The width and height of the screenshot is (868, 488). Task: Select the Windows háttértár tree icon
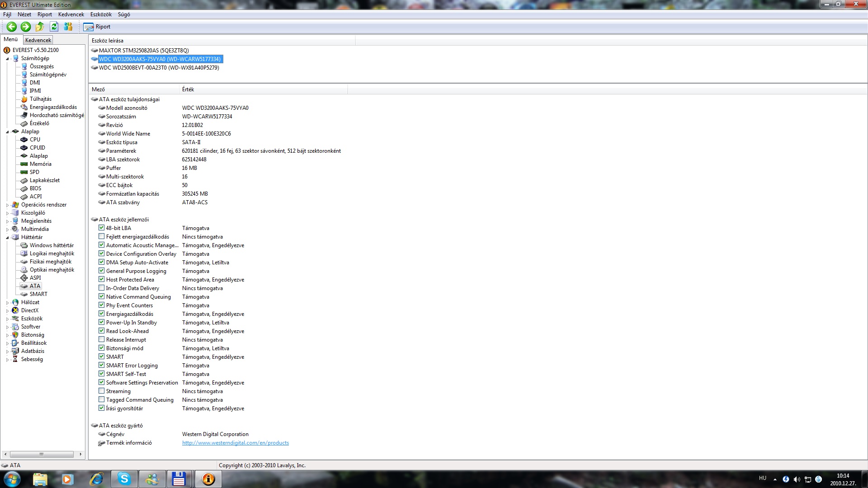click(24, 245)
